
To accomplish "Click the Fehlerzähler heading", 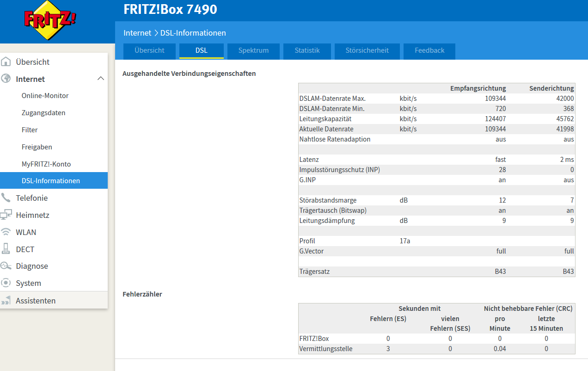I will tap(142, 294).
